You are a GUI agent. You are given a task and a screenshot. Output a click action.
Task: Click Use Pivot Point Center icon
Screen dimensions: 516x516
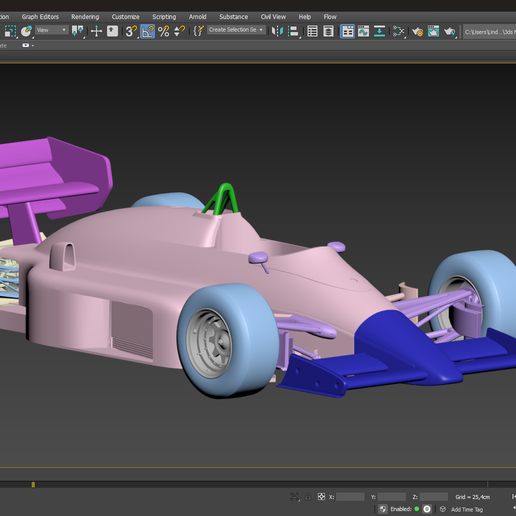[x=78, y=31]
